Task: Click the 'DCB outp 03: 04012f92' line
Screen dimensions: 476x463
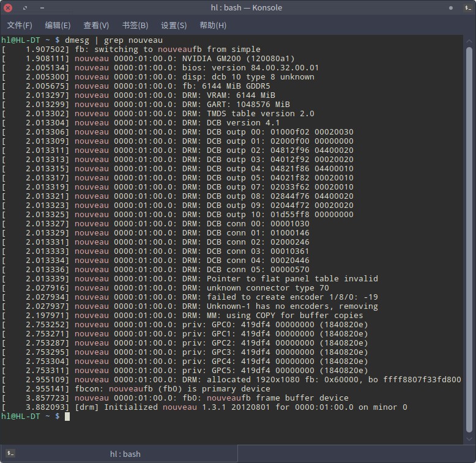Action: tap(177, 160)
